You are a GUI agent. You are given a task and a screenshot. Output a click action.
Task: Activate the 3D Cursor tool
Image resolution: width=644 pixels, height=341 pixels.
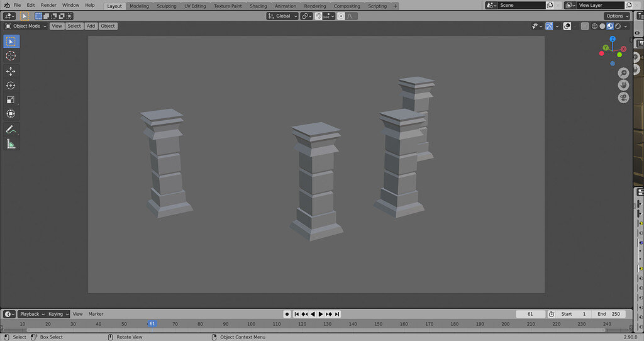coord(11,55)
